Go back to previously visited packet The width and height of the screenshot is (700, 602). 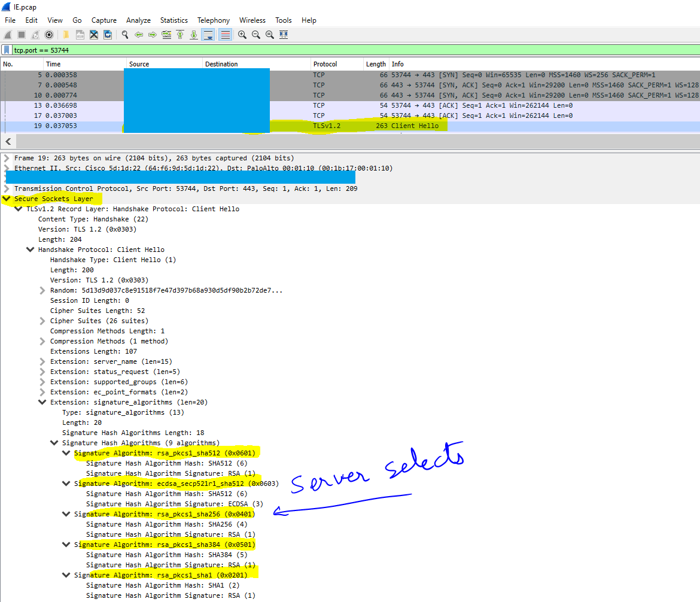140,34
